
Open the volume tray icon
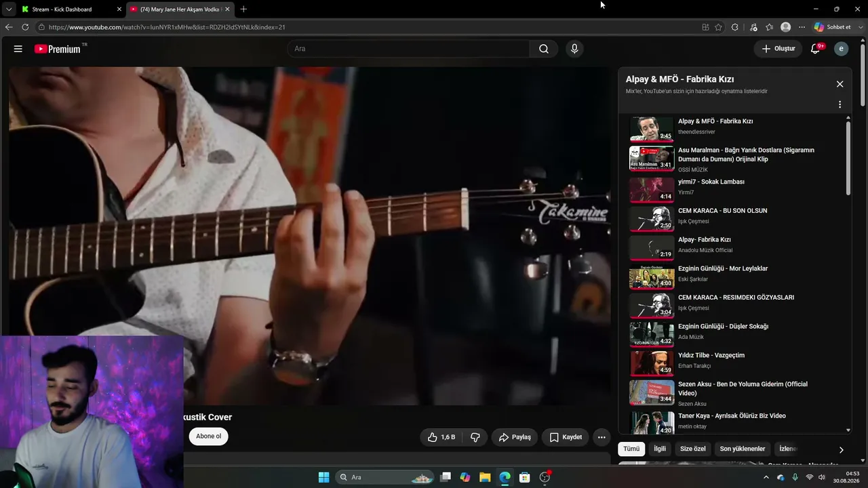coord(822,477)
